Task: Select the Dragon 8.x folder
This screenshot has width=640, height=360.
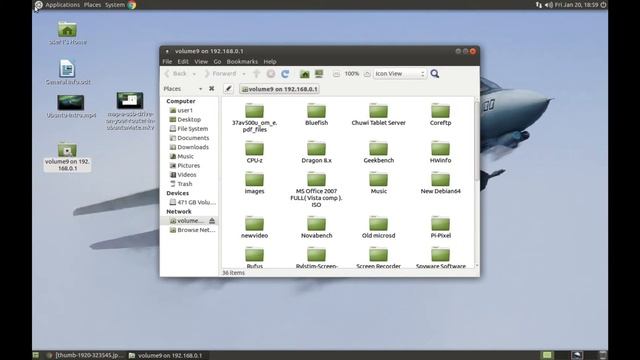Action: tap(316, 152)
